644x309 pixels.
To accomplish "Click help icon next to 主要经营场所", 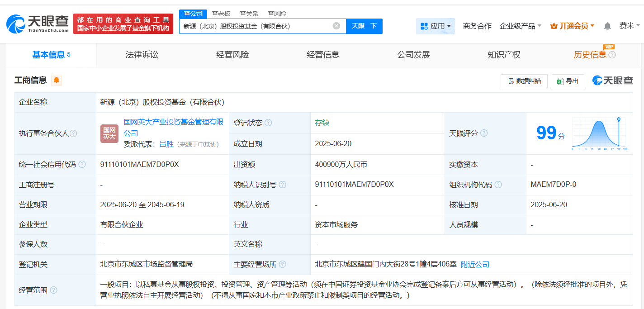I will click(283, 264).
